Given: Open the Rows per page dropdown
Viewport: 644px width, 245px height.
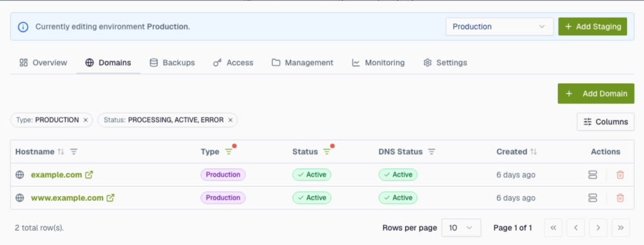Looking at the screenshot, I should [x=461, y=228].
